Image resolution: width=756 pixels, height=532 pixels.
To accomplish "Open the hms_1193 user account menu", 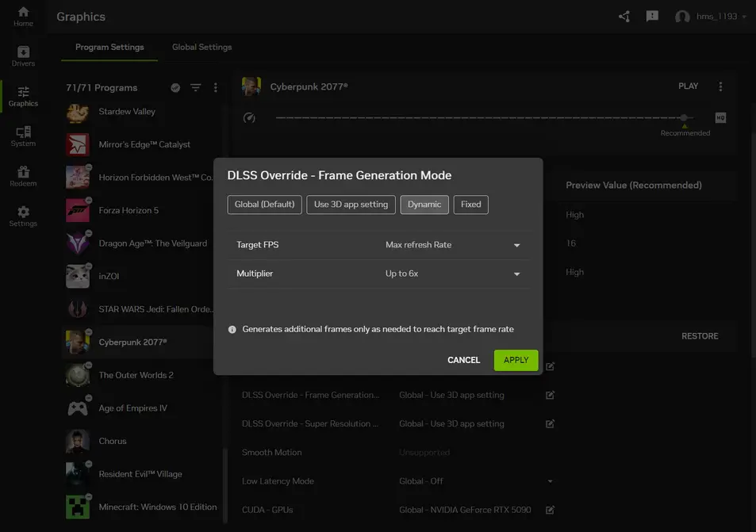I will (x=711, y=17).
